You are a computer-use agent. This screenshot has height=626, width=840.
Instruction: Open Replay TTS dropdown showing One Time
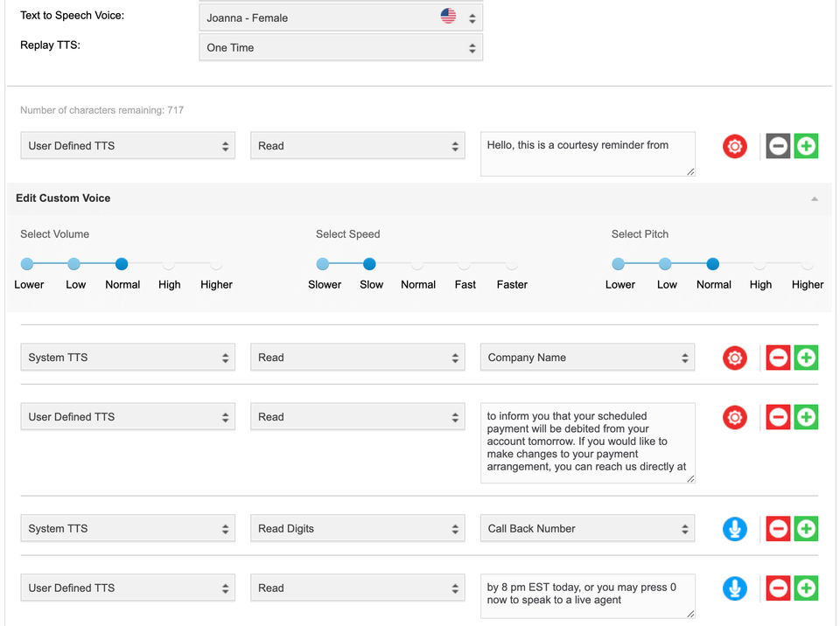coord(340,48)
